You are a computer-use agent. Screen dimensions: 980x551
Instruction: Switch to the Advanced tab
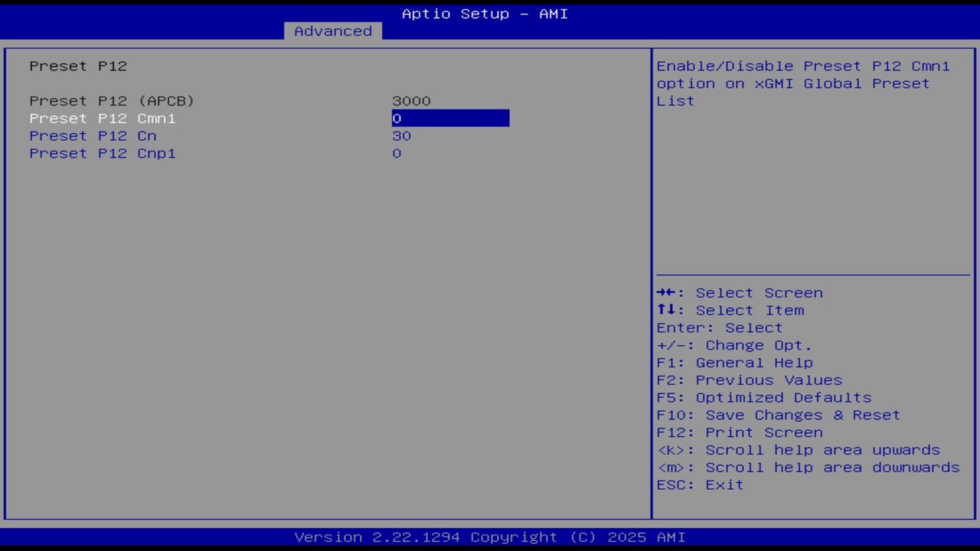pos(332,31)
